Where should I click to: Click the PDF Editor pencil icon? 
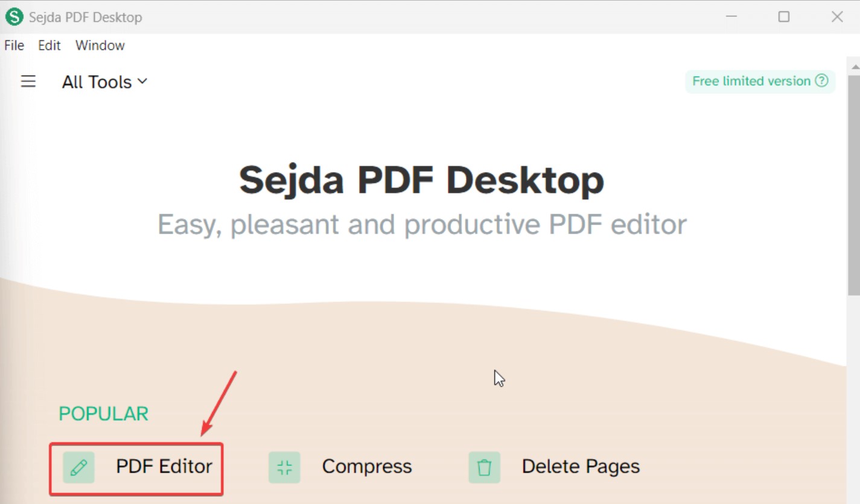tap(78, 467)
